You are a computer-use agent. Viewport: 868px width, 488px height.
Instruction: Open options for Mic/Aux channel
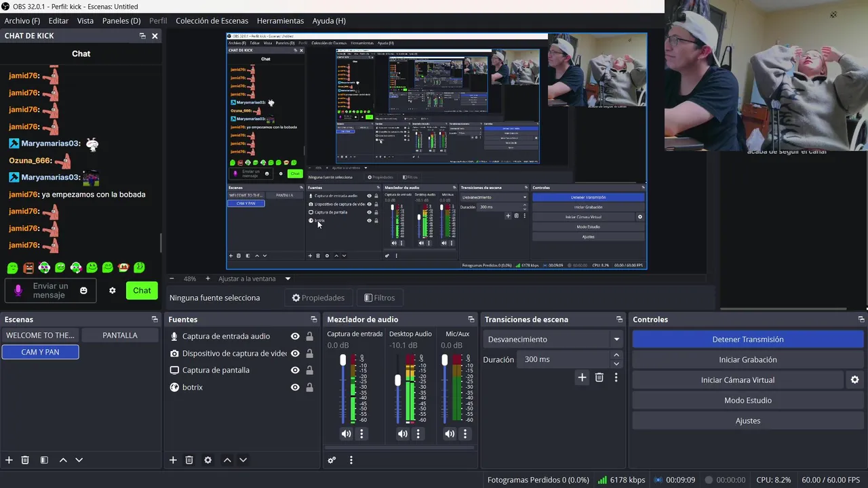(x=465, y=434)
